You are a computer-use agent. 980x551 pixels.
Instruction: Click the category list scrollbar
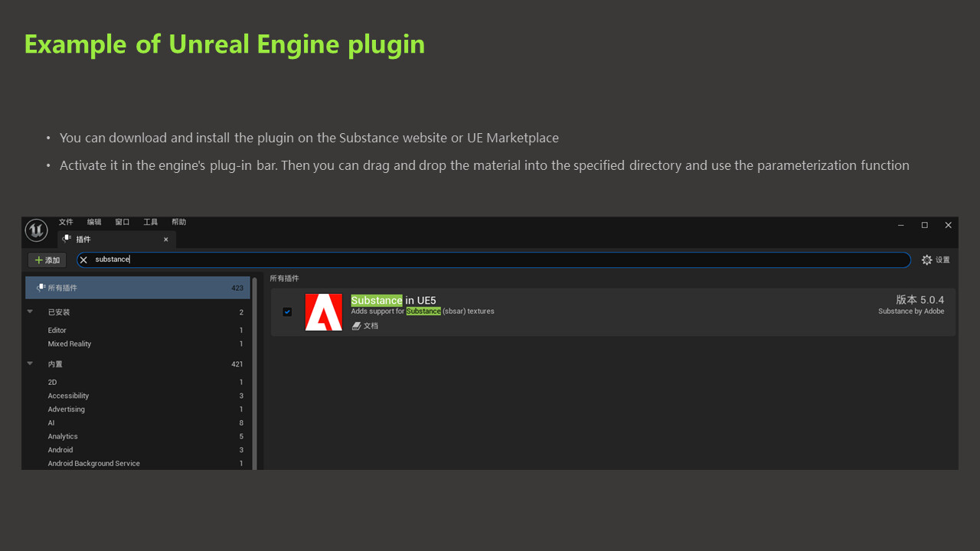click(x=255, y=373)
